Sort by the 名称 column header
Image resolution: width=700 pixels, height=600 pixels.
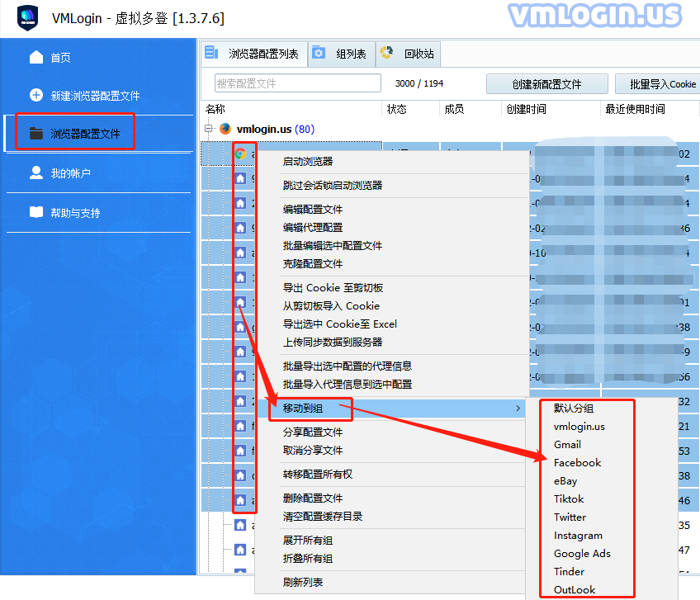(x=215, y=109)
